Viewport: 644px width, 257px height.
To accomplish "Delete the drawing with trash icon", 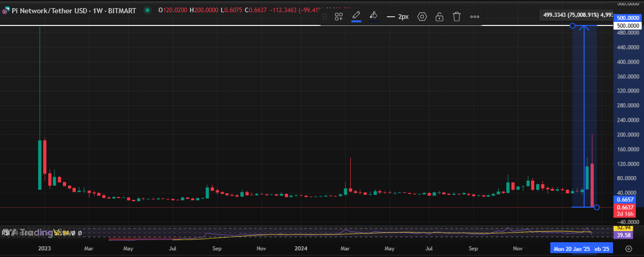I will pos(456,17).
